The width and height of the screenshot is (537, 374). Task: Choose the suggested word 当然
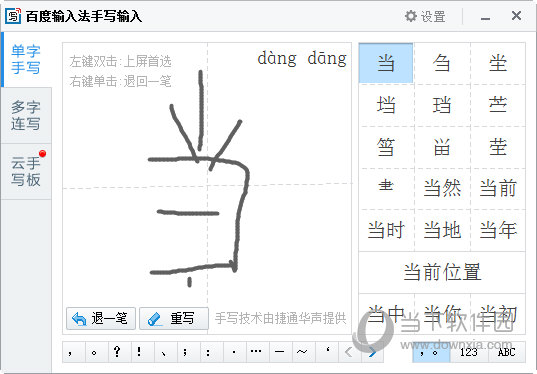(x=442, y=188)
